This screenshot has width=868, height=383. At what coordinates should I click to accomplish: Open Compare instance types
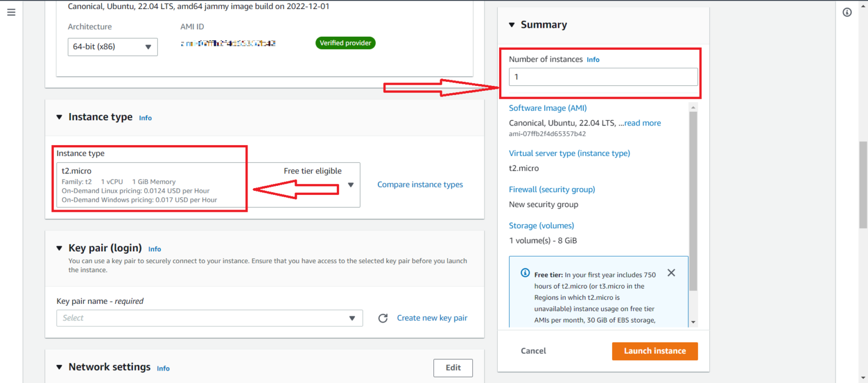420,184
